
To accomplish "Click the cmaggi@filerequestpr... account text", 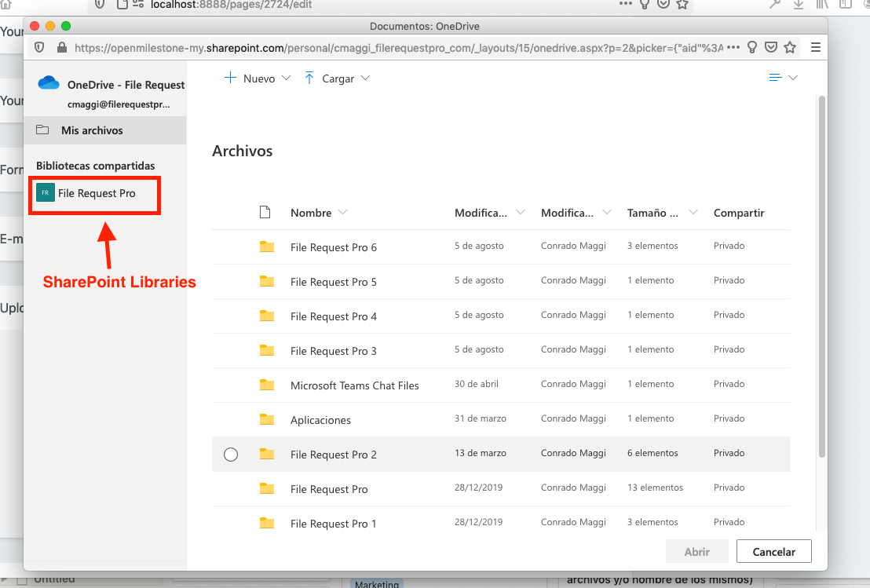I will 119,104.
